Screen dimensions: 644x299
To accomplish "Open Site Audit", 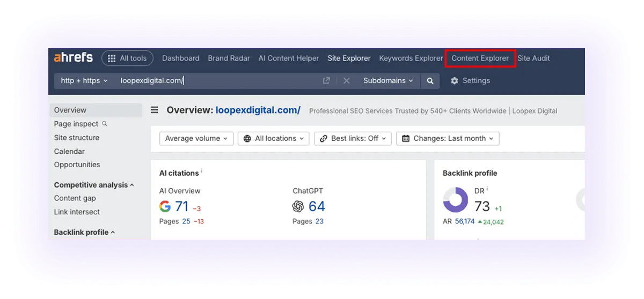I will 533,58.
